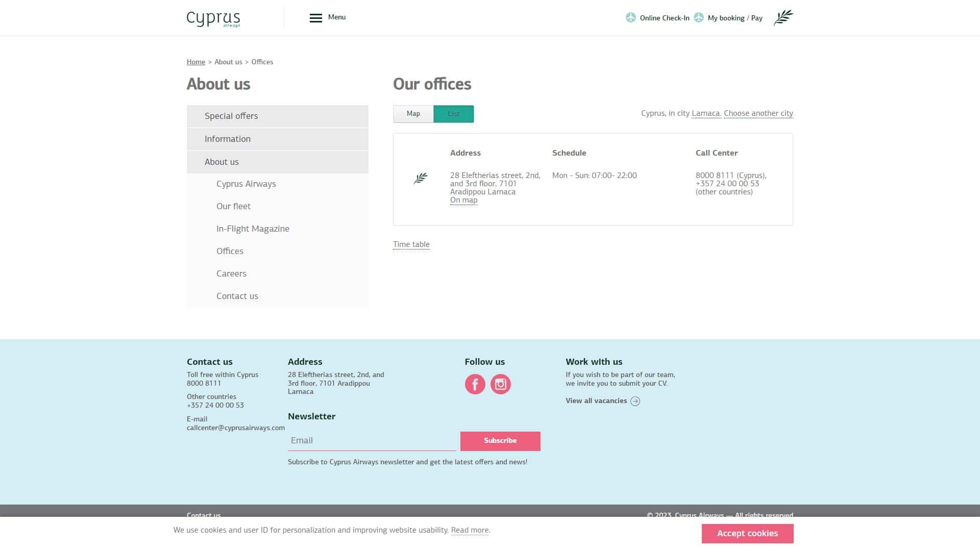Accept cookies in the banner

747,533
